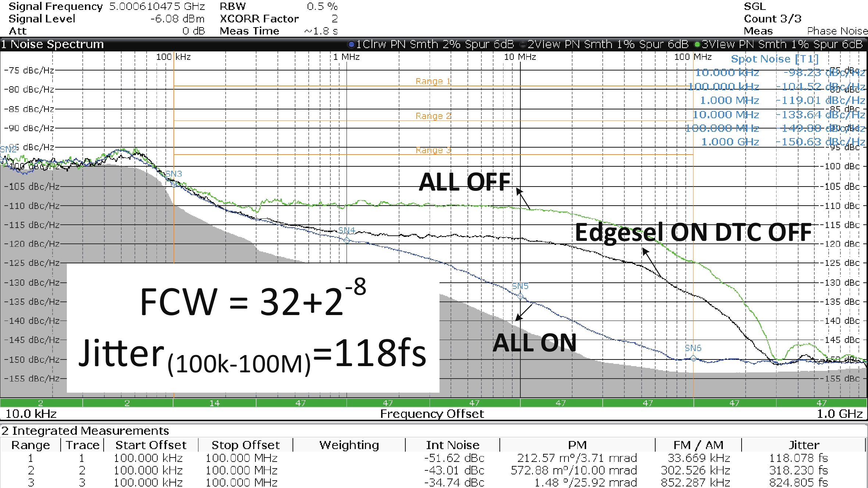Select the SN3 spot noise marker diamond
868x488 pixels.
point(174,184)
